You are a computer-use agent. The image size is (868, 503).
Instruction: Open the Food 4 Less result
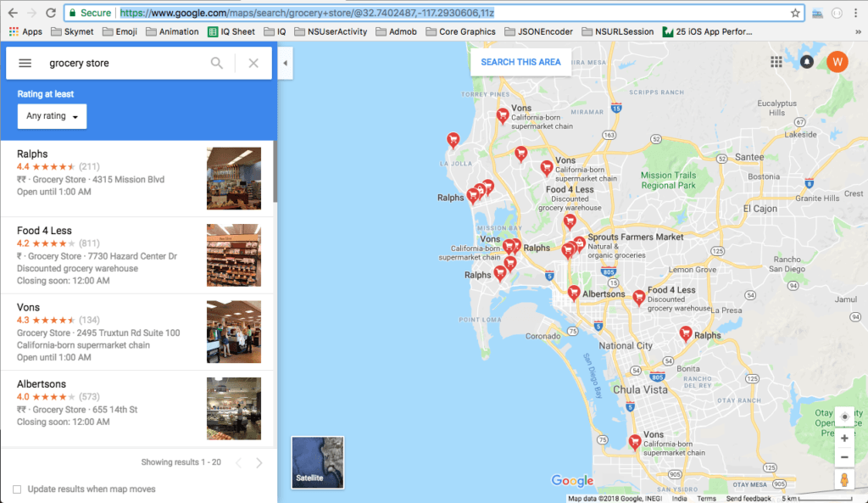(x=137, y=255)
